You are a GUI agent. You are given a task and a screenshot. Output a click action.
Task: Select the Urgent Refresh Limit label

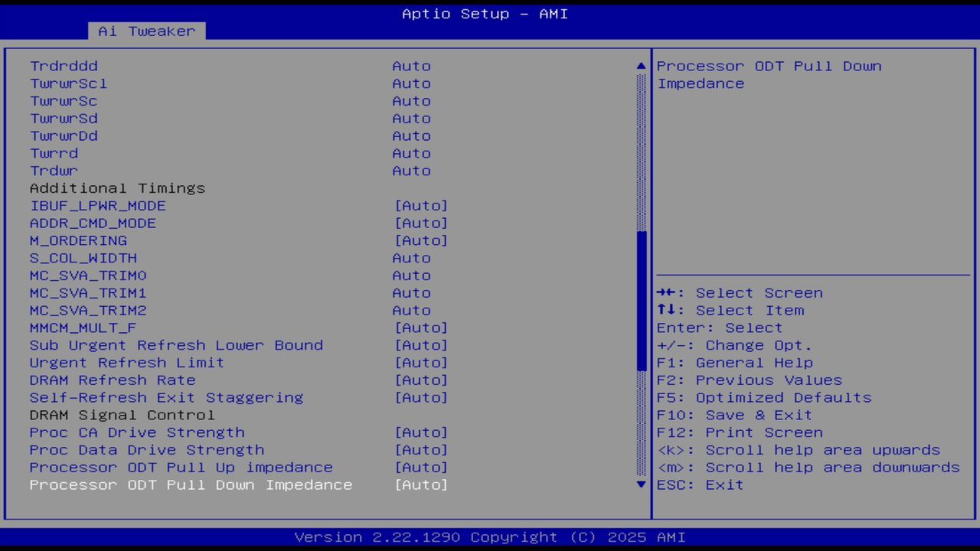pyautogui.click(x=127, y=364)
